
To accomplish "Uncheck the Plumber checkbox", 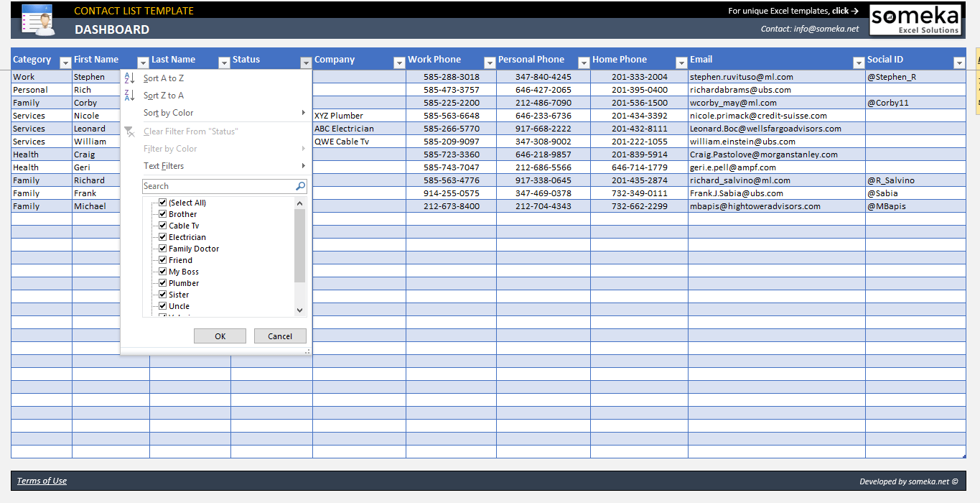I will coord(162,283).
